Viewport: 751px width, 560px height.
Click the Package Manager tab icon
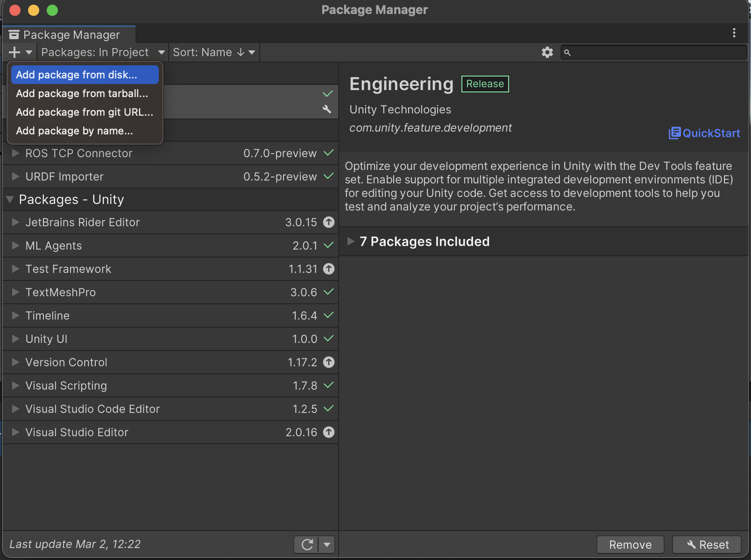tap(14, 35)
